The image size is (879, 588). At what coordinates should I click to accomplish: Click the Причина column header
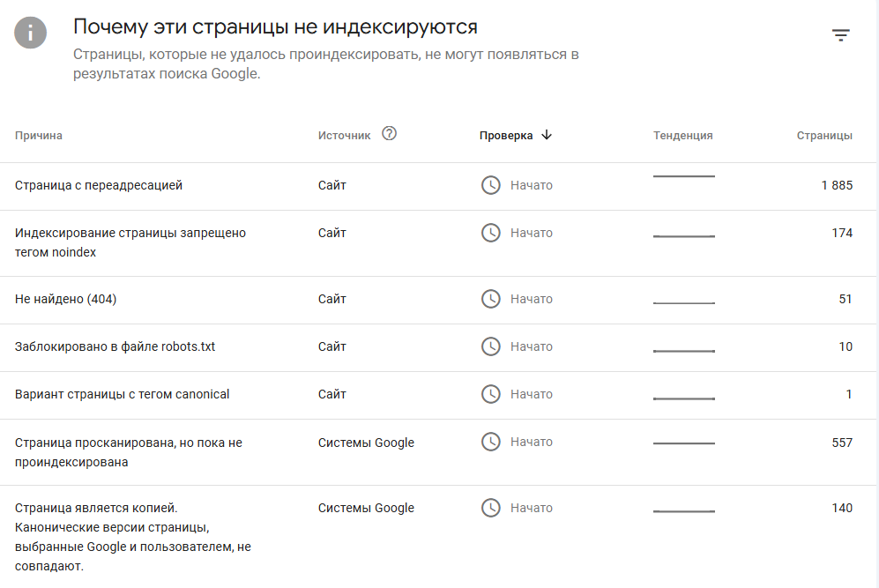coord(39,136)
